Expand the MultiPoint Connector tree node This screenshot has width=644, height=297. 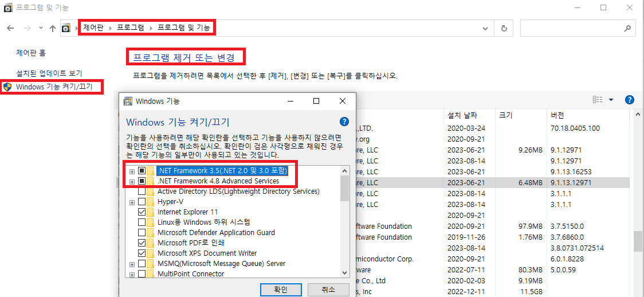click(132, 274)
